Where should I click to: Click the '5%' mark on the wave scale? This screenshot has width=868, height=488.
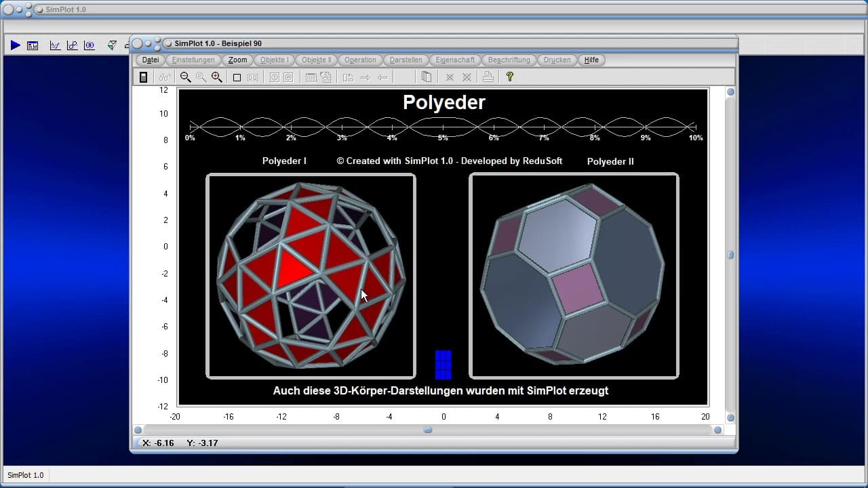coord(443,138)
